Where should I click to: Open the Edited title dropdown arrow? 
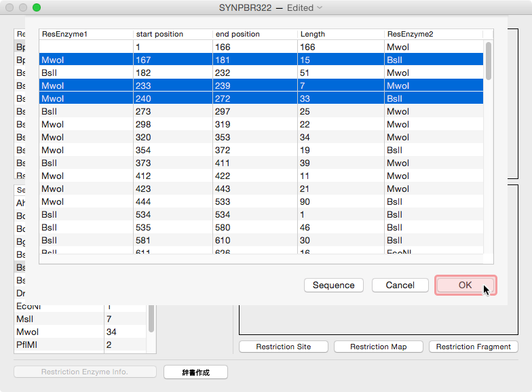tap(320, 8)
